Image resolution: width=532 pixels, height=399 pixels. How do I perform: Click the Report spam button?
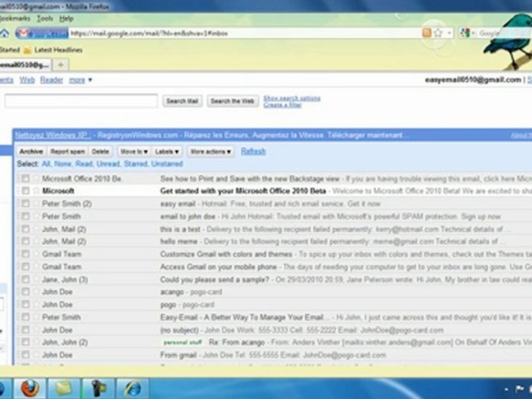68,151
